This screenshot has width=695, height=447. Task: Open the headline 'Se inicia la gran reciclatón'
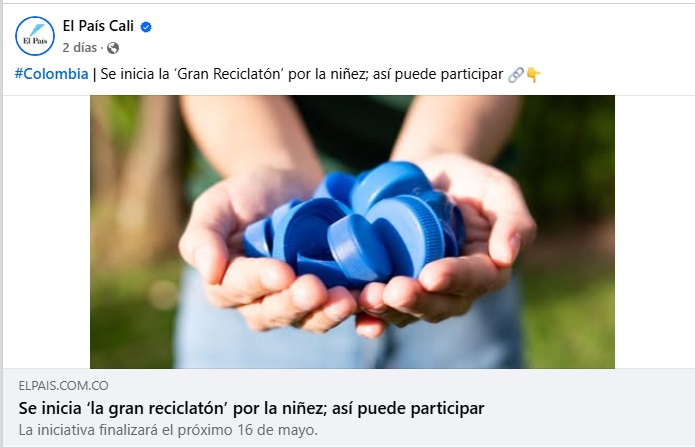(x=251, y=408)
